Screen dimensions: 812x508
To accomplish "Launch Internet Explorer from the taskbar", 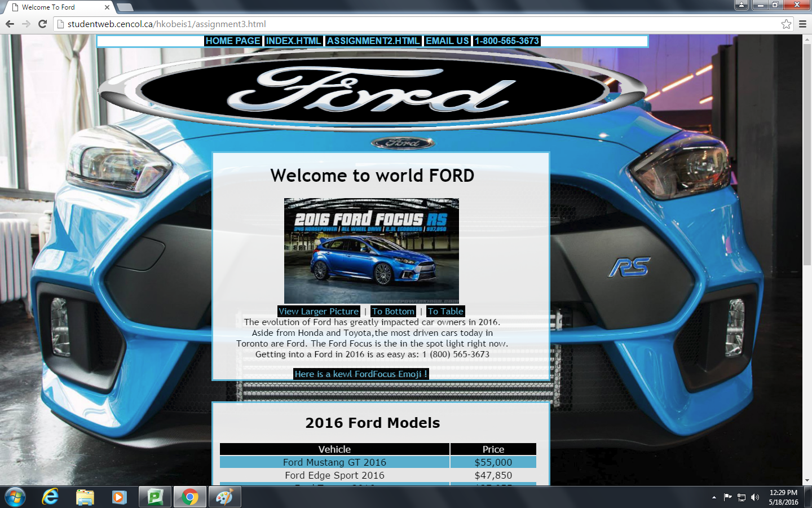I will [x=50, y=497].
